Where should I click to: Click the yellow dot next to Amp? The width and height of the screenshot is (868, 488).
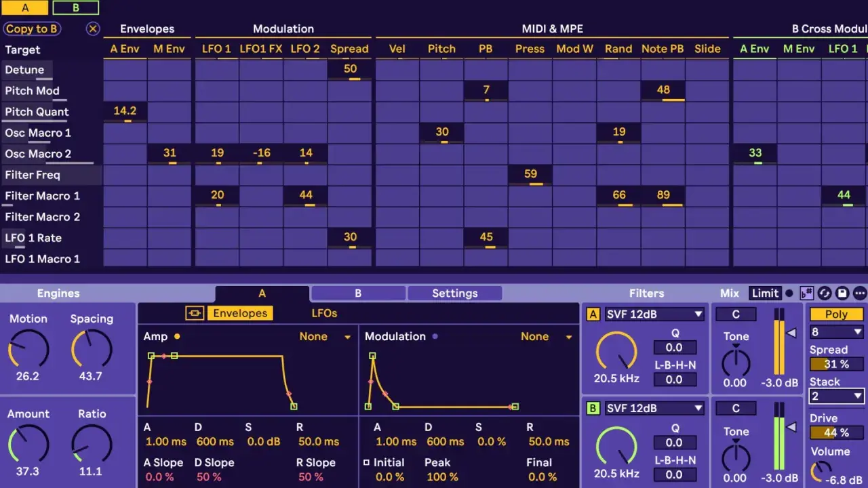[x=177, y=336]
